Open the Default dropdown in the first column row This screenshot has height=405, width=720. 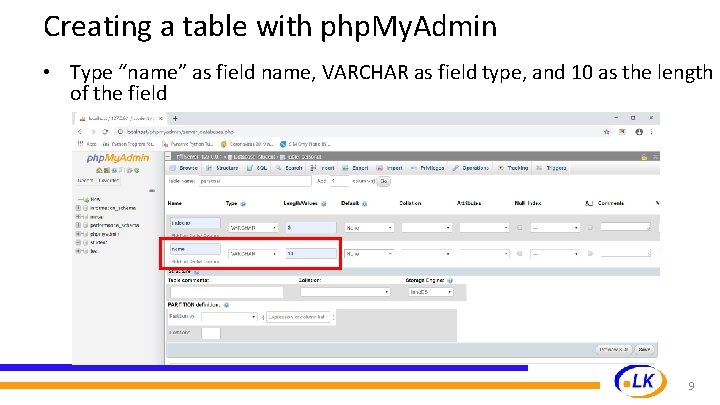(x=369, y=228)
